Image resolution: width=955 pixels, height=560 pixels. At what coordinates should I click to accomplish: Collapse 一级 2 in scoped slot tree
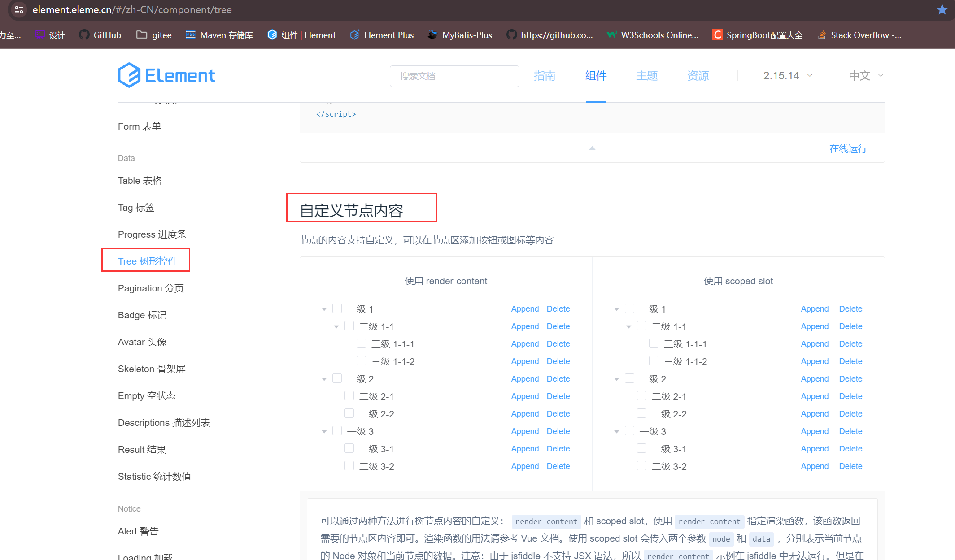[617, 379]
